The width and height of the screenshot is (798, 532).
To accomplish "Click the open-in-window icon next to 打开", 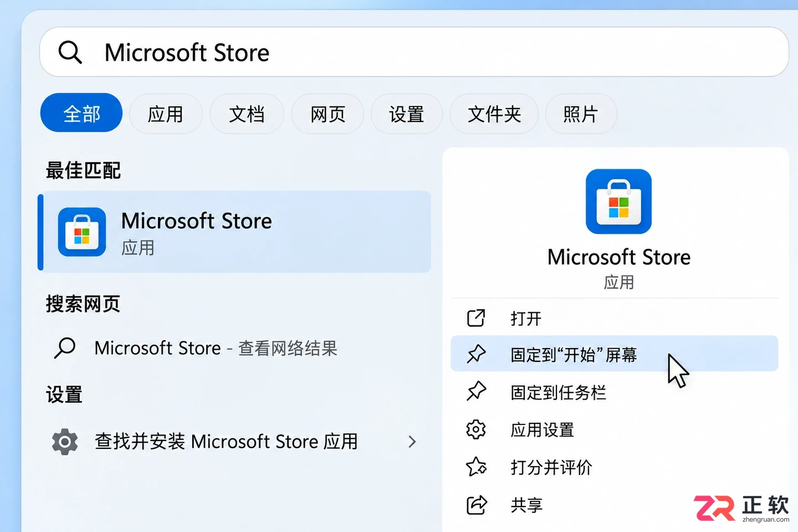I will pyautogui.click(x=476, y=318).
